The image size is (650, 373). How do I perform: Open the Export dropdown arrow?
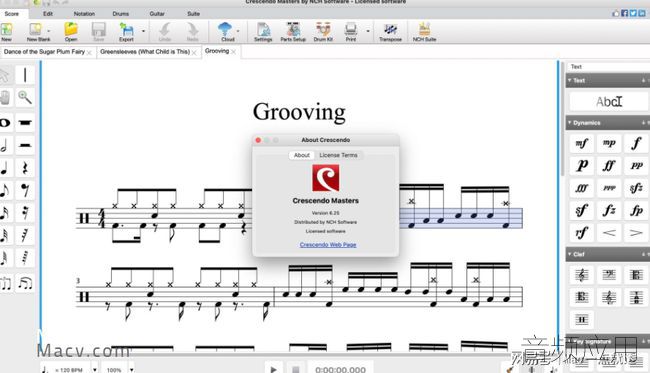tap(143, 31)
